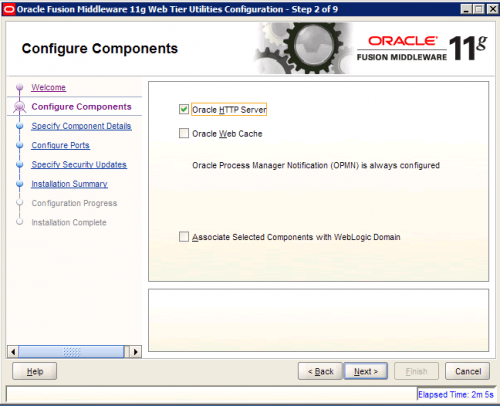500x406 pixels.
Task: Click the Configure Components current step icon
Action: click(x=20, y=107)
